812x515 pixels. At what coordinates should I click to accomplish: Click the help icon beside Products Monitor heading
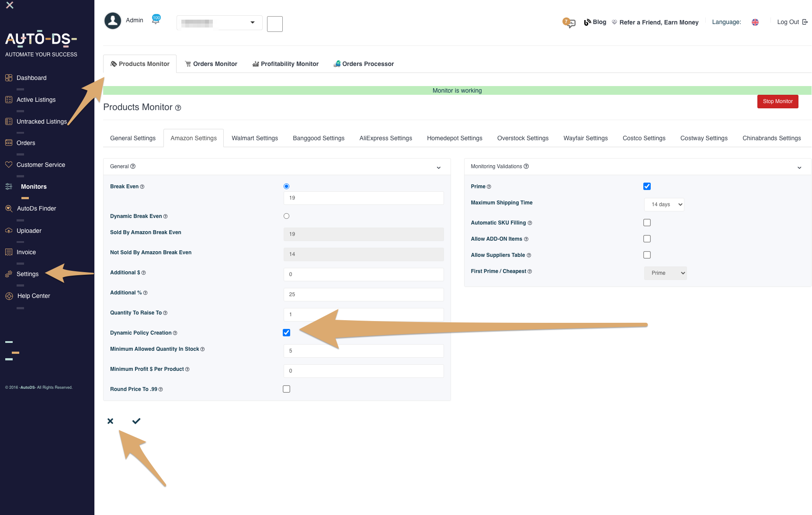click(x=178, y=108)
